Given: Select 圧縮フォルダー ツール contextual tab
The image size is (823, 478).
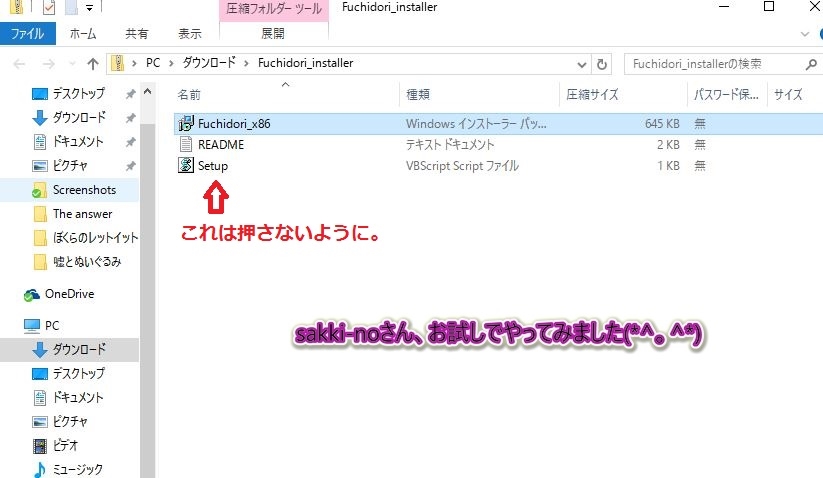Looking at the screenshot, I should click(273, 9).
